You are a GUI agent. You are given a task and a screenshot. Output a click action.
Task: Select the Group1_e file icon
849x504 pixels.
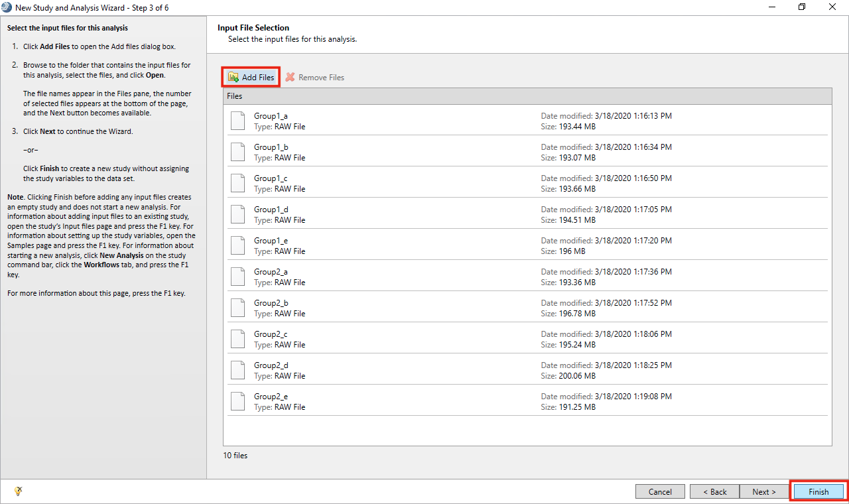(x=237, y=245)
